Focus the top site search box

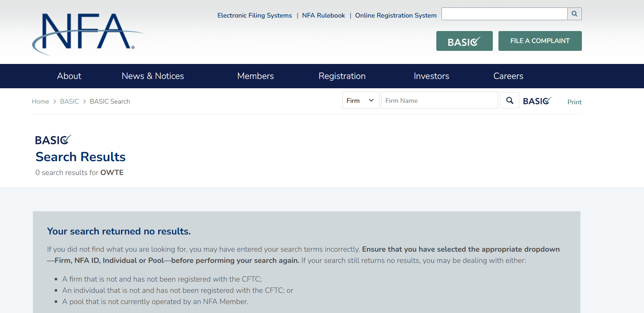[504, 14]
